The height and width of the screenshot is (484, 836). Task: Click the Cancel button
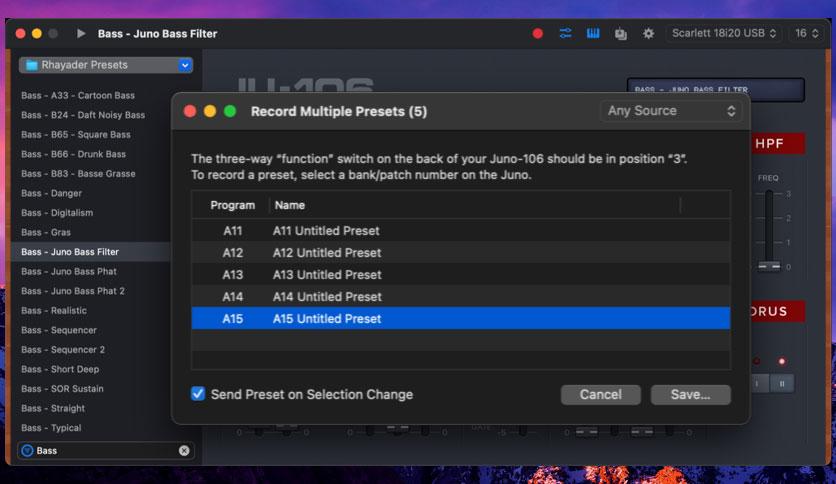(600, 394)
